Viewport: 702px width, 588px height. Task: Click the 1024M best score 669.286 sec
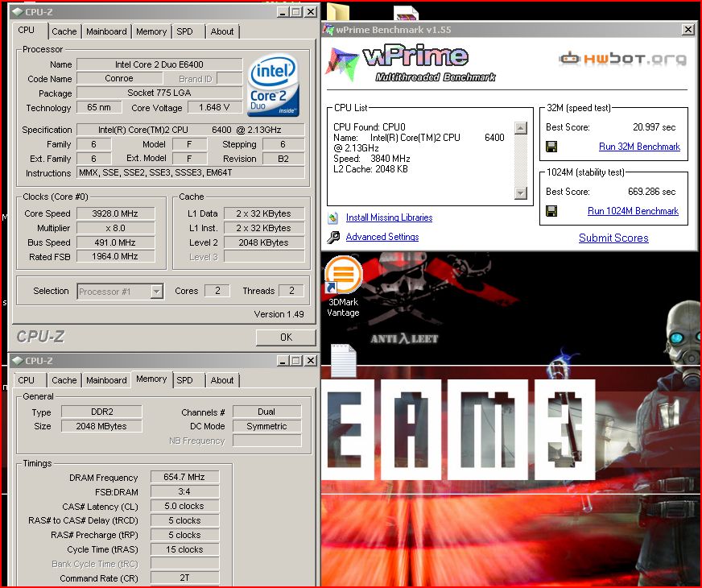pos(651,192)
